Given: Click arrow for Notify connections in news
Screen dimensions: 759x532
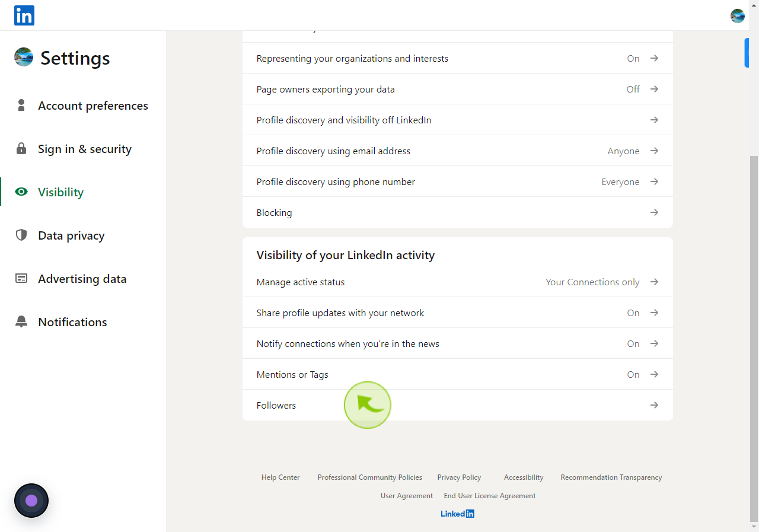Looking at the screenshot, I should click(x=654, y=343).
